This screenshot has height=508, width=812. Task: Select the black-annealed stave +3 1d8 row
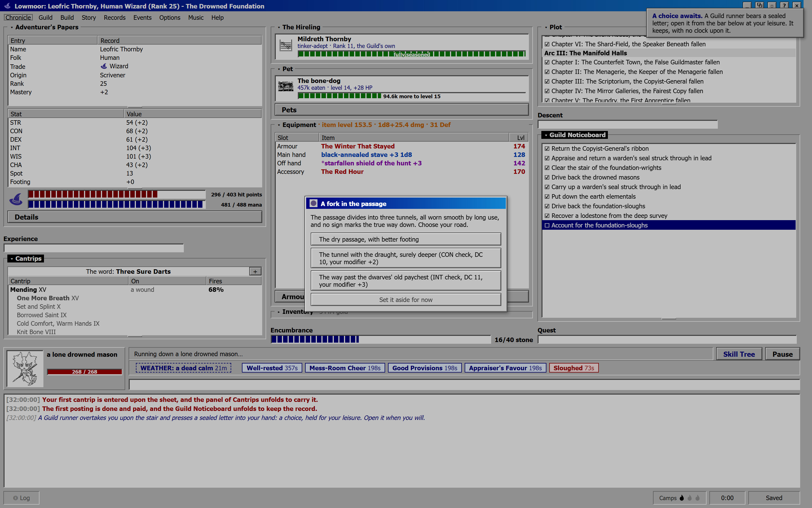pyautogui.click(x=402, y=155)
